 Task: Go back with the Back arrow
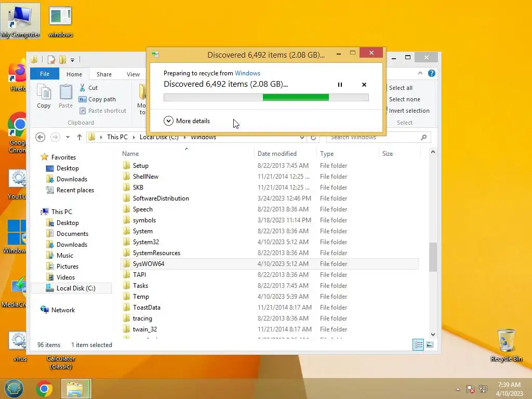point(41,137)
